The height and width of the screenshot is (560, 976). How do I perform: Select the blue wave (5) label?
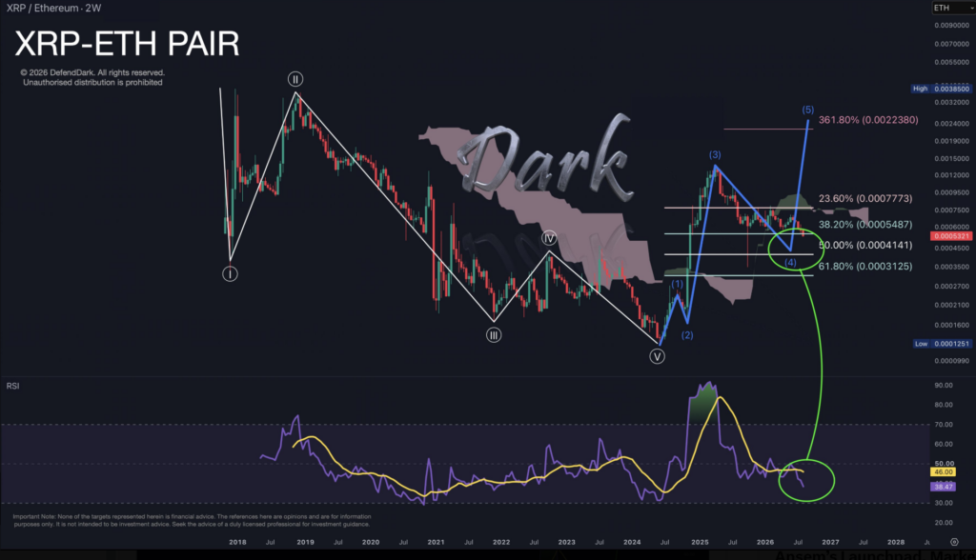(x=808, y=110)
